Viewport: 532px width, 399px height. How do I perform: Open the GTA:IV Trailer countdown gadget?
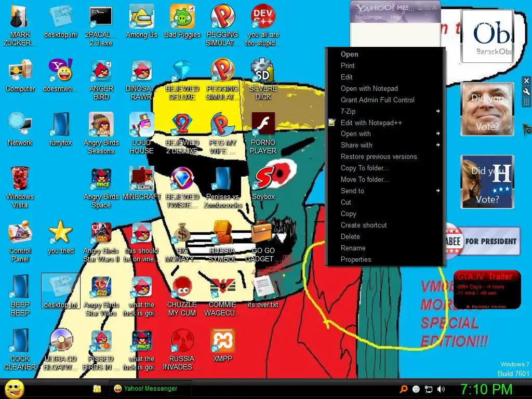[487, 289]
